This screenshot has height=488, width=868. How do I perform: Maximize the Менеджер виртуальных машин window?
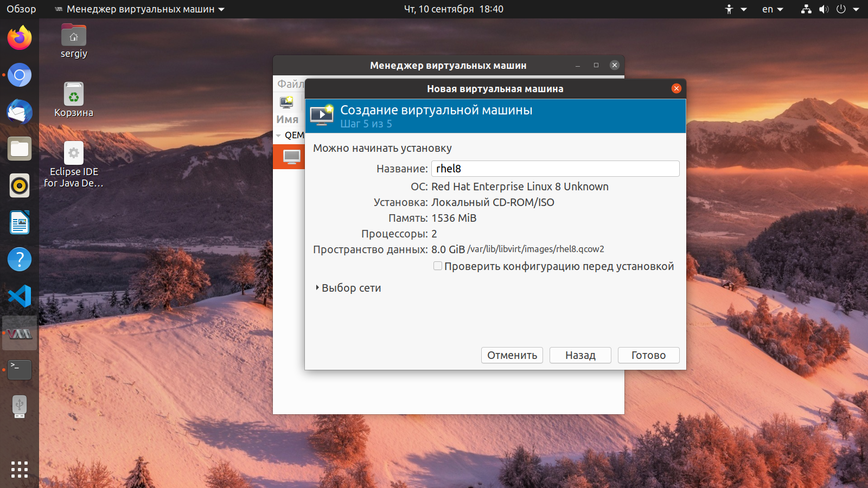596,66
